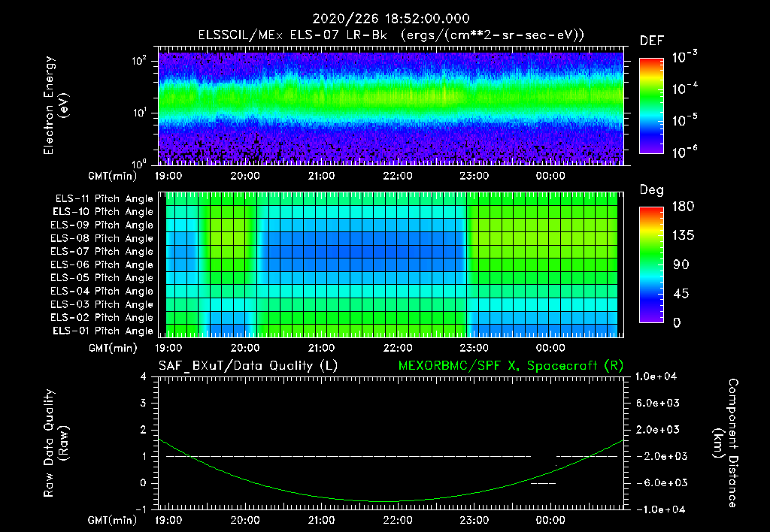Click the SAF_BXuT/Data Quality (L) label
Screen dimensions: 770x532
point(248,366)
